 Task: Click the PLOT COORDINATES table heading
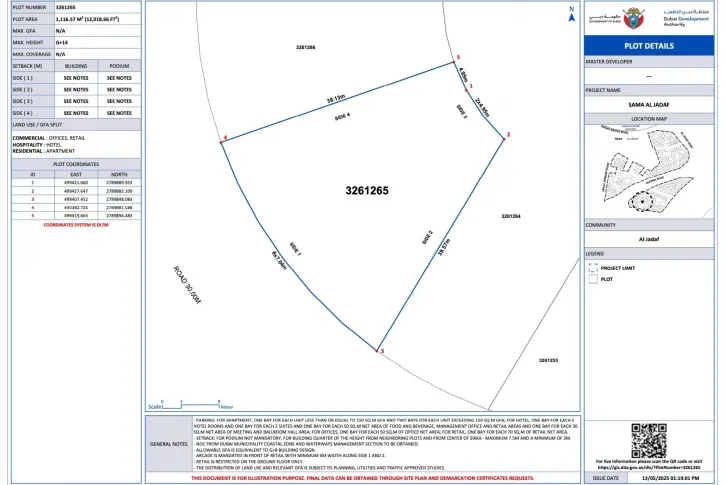pos(76,164)
